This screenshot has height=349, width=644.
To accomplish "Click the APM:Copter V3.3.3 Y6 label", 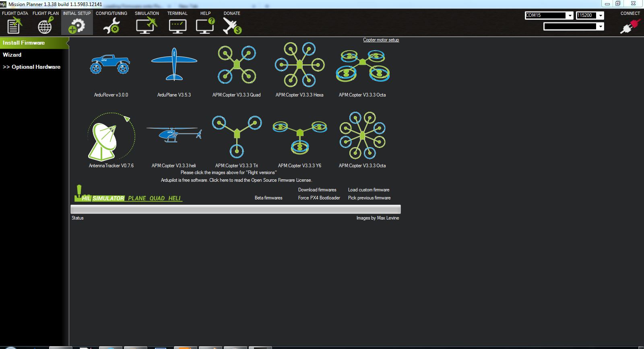I will point(299,166).
